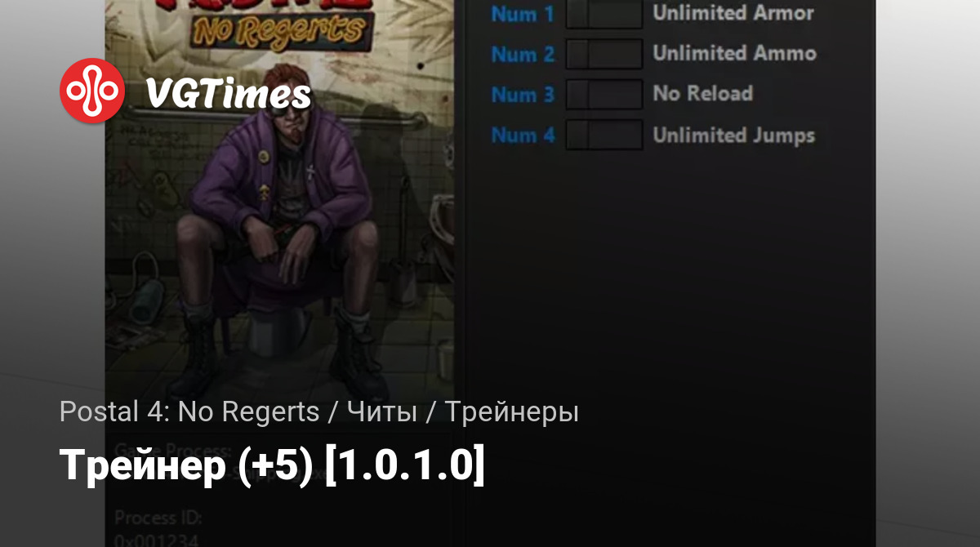Click the No Reload option text
This screenshot has height=547, width=980.
pyautogui.click(x=702, y=93)
